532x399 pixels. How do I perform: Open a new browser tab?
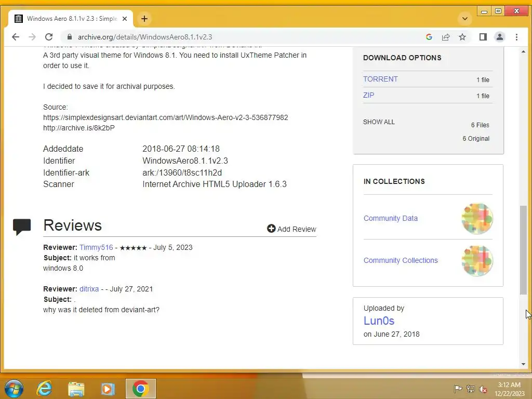[x=144, y=19]
